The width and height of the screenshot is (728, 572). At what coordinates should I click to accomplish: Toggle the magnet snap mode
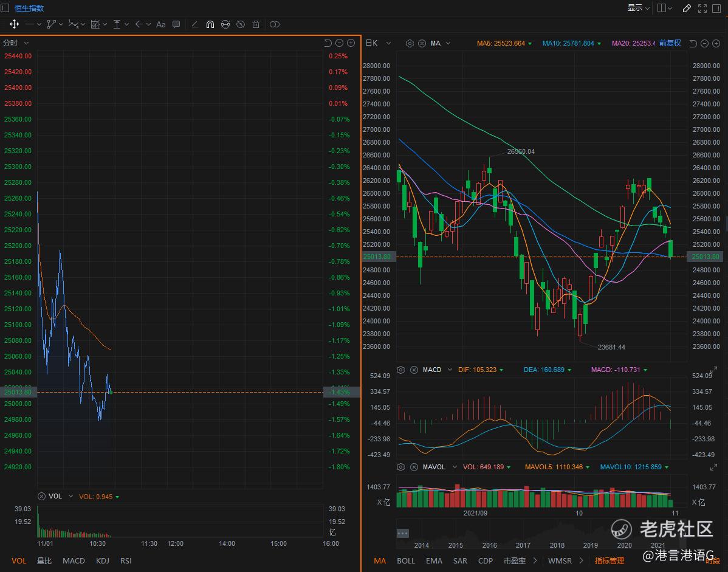[210, 24]
